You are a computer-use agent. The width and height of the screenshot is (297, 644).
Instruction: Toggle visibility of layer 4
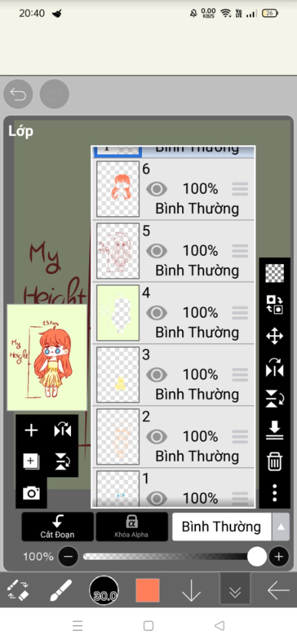pyautogui.click(x=157, y=313)
